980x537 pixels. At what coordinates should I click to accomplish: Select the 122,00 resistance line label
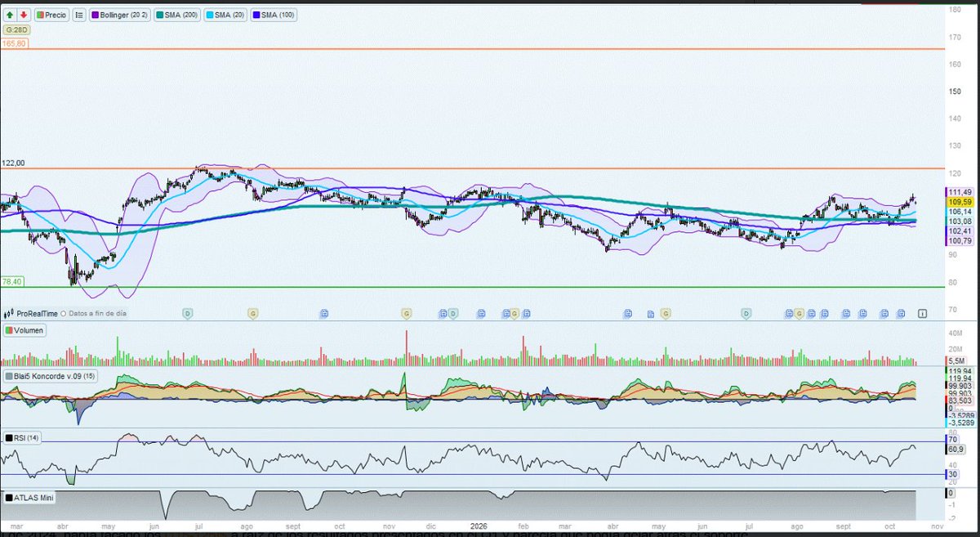[x=13, y=163]
